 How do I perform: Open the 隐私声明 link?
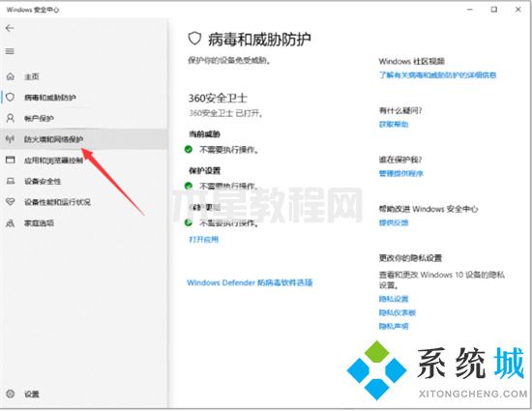pos(394,326)
